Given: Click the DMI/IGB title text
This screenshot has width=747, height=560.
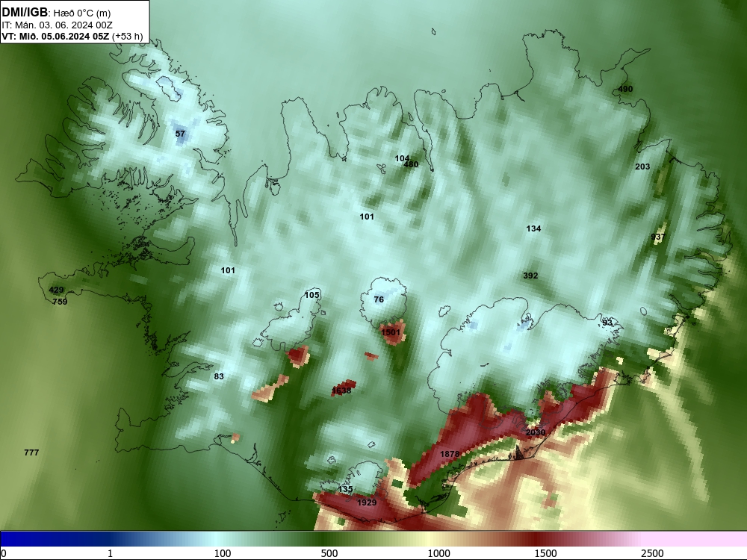Looking at the screenshot, I should [x=25, y=13].
